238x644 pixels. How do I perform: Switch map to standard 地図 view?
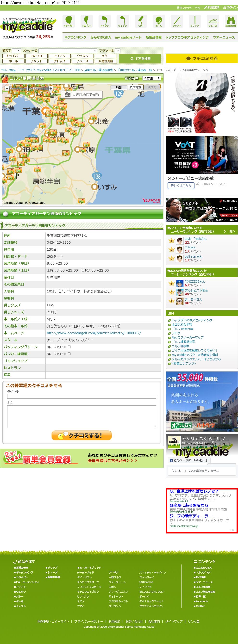tap(119, 87)
